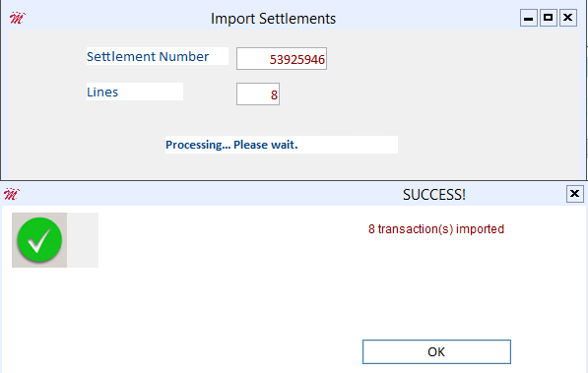Click the green checkmark success icon
Viewport: 588px width, 373px height.
point(39,240)
